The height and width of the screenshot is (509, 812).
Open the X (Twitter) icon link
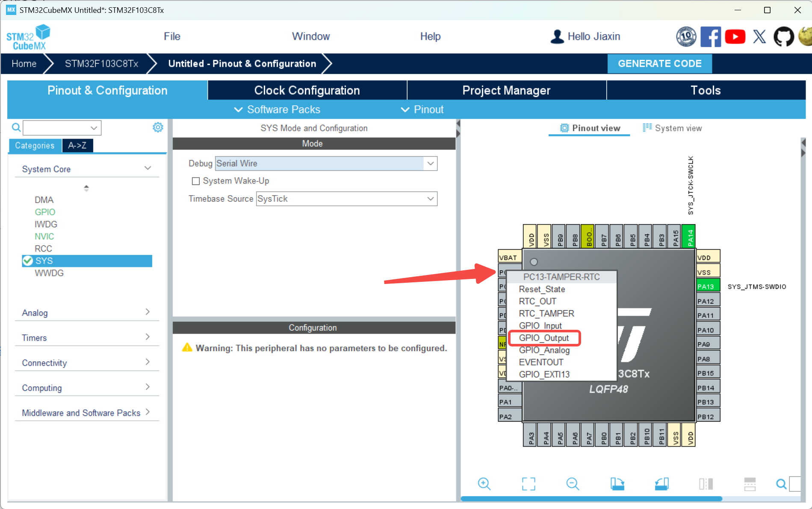(759, 37)
